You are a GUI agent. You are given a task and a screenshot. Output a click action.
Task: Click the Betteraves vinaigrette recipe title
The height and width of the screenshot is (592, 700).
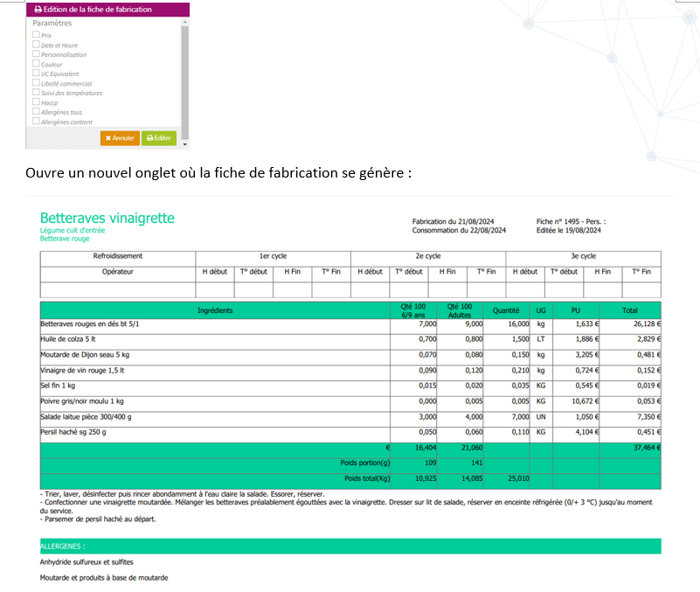pos(107,218)
